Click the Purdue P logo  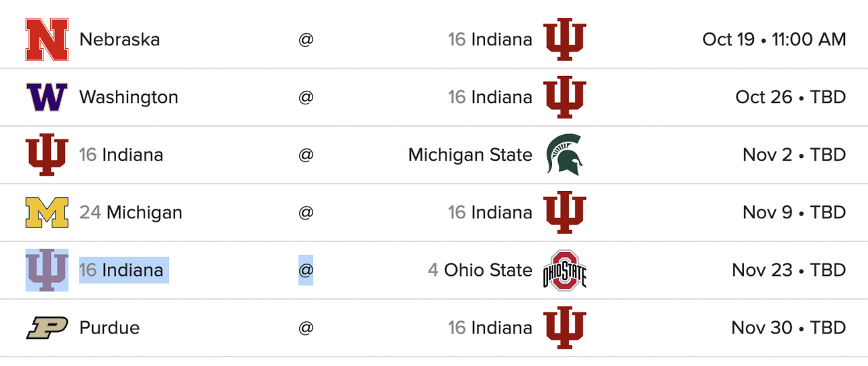tap(47, 327)
